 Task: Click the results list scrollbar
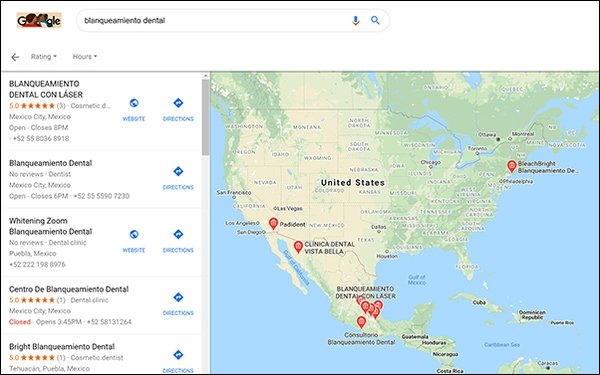click(x=205, y=117)
